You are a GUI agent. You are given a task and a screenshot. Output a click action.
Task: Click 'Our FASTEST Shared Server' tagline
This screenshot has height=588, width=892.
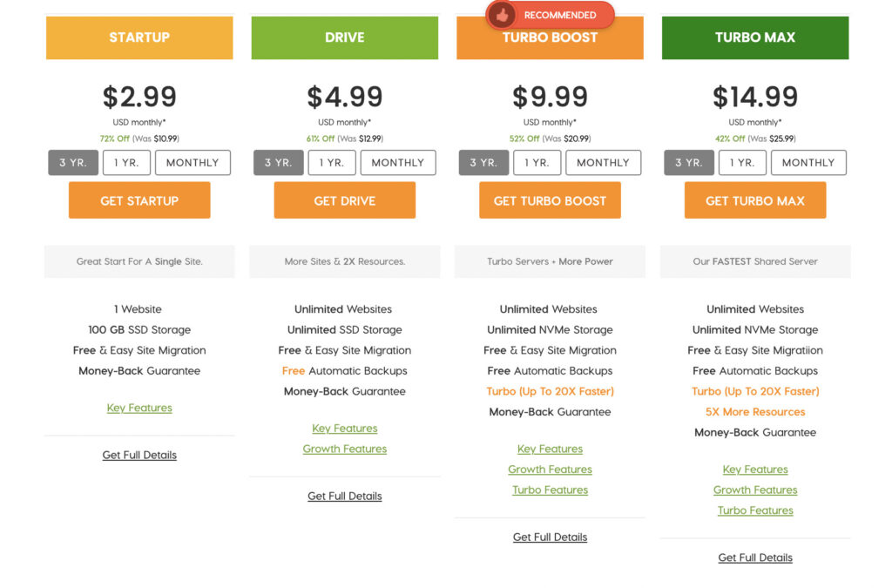click(755, 261)
